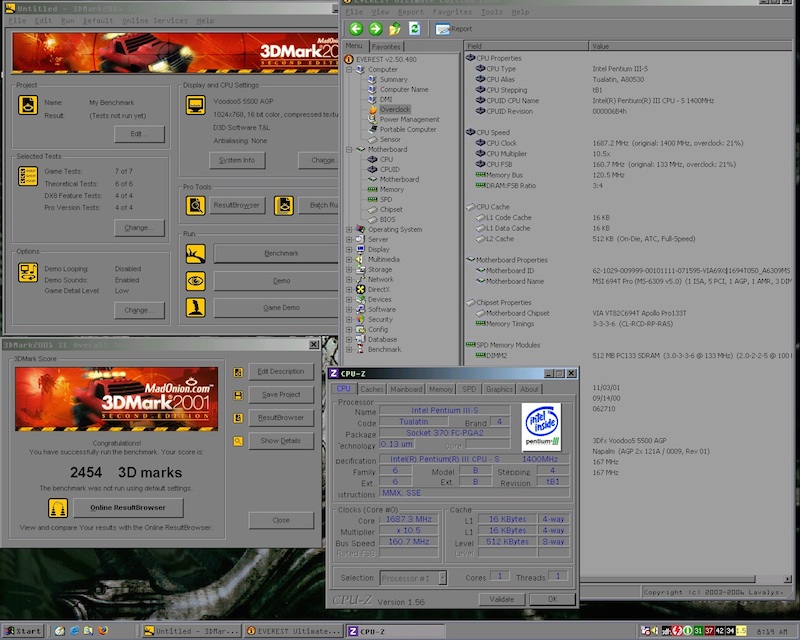Expand the Multimedia tree node
This screenshot has height=640, width=800.
[x=349, y=259]
